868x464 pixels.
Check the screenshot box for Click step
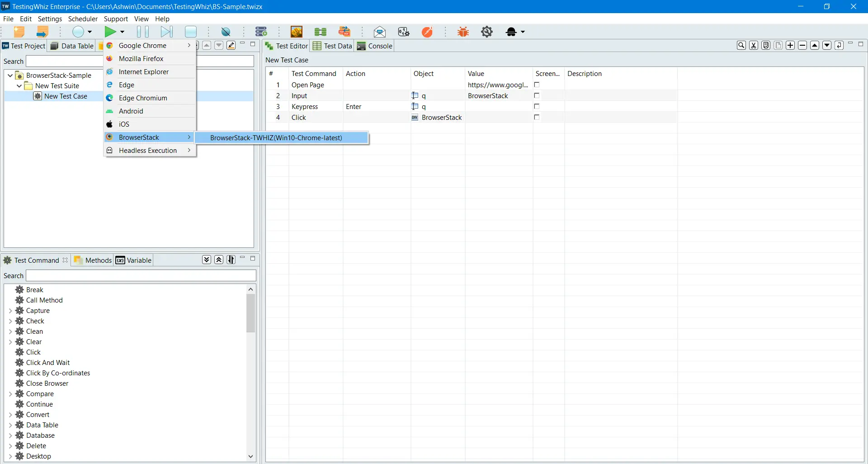click(x=537, y=117)
